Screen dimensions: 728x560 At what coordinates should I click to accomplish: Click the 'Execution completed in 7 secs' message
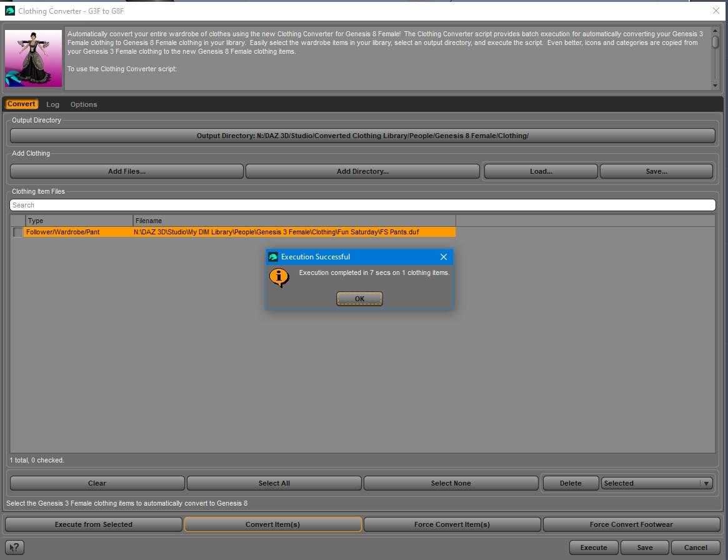pos(374,272)
